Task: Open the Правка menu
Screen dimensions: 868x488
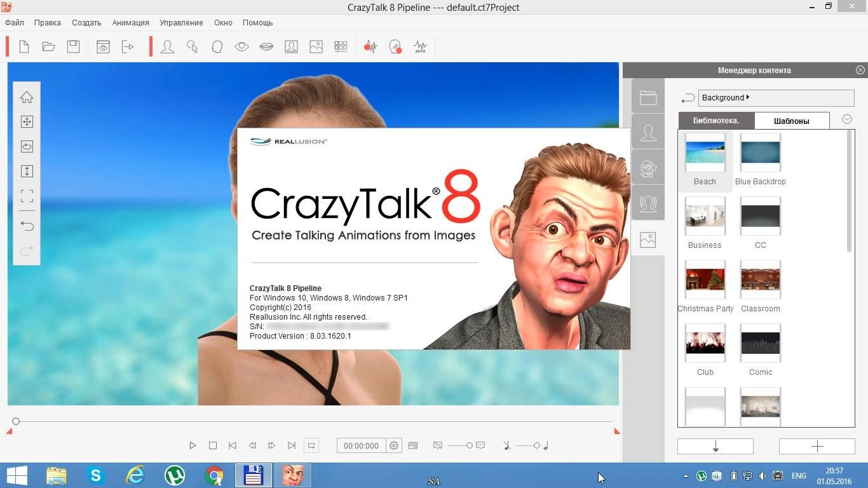Action: (x=48, y=22)
